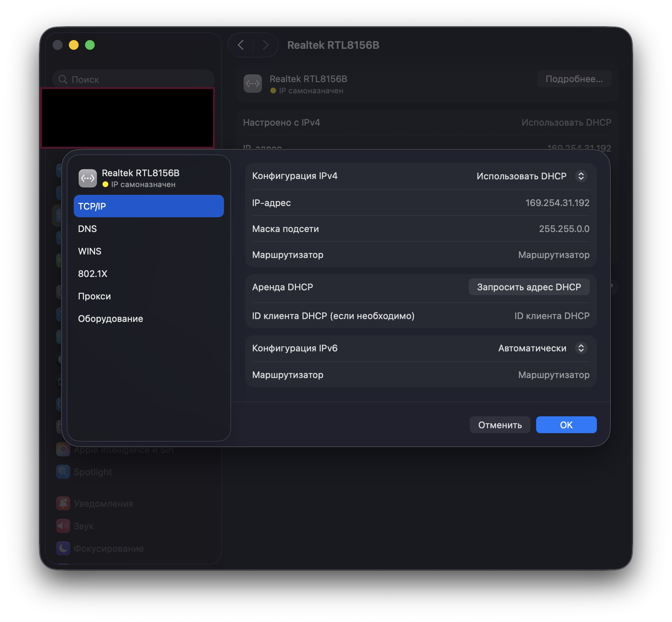Image resolution: width=672 pixels, height=622 pixels.
Task: Open the WINS section
Action: click(90, 251)
